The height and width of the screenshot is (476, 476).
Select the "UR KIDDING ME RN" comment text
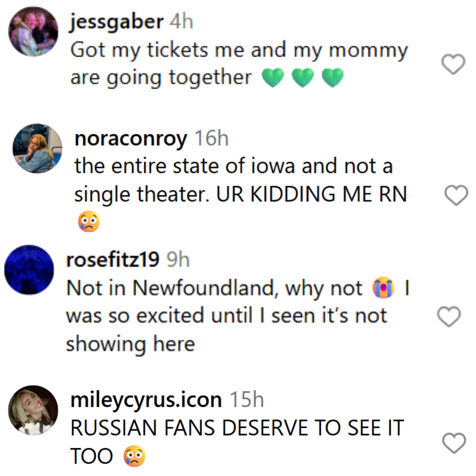coord(311,194)
